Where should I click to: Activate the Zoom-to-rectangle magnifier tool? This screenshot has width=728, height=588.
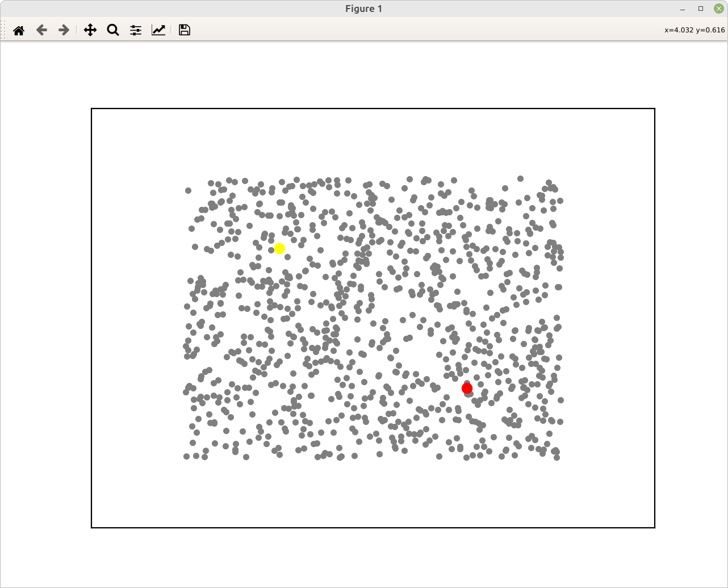113,30
